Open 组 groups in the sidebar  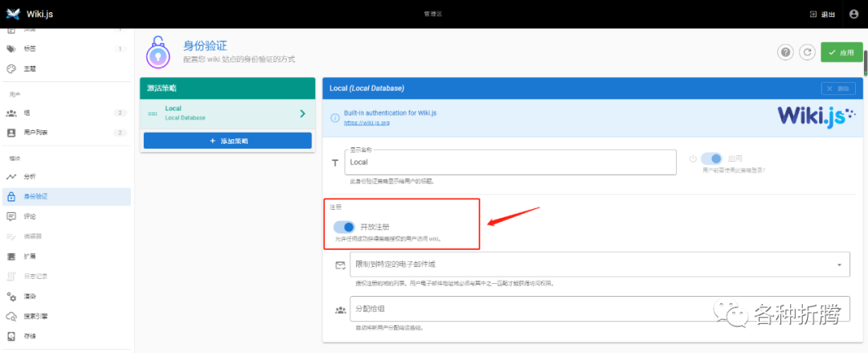[x=65, y=113]
